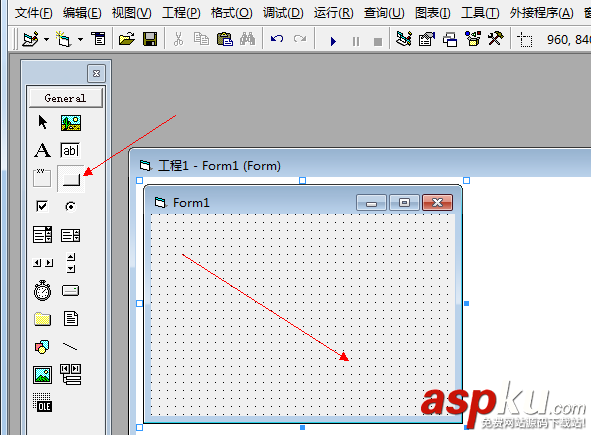Select the Label control tool
591x435 pixels.
(42, 150)
